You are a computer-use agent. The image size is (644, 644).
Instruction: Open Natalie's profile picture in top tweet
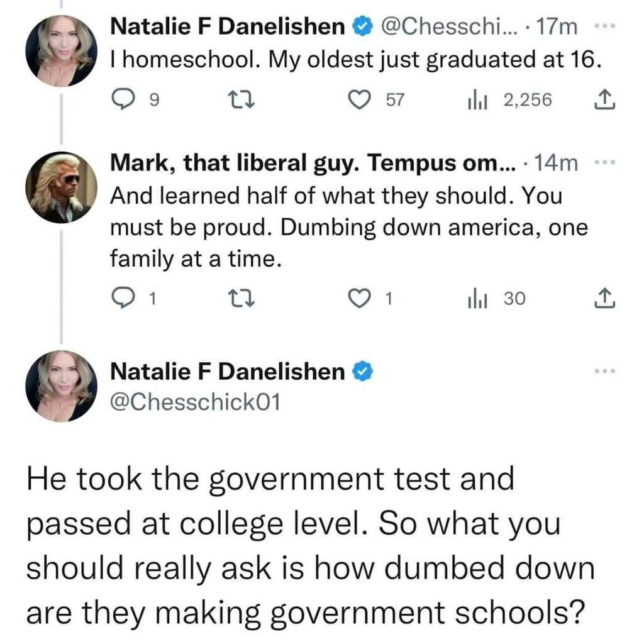pos(61,50)
